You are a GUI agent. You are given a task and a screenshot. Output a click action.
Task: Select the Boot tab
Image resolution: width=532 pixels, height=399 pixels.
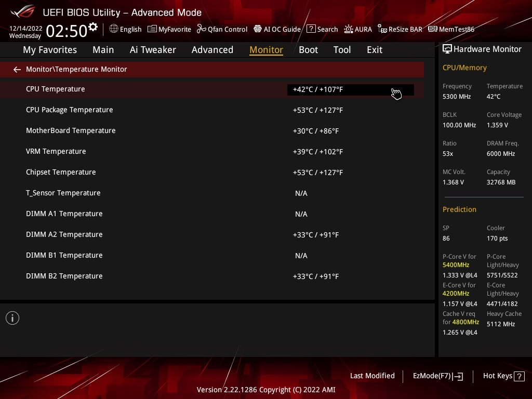[x=308, y=50]
